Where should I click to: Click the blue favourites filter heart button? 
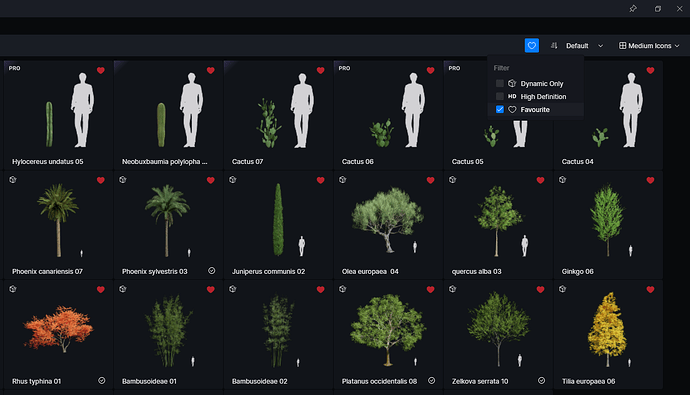tap(532, 45)
